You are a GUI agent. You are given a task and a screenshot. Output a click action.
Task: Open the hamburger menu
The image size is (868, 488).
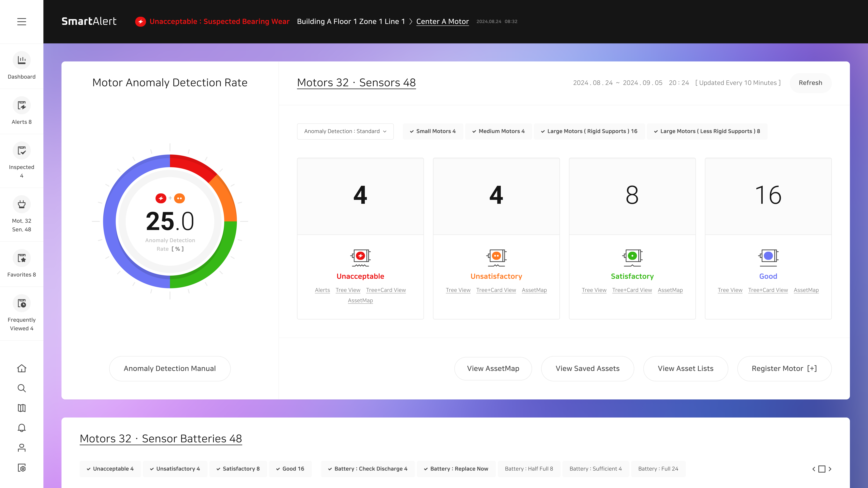pyautogui.click(x=22, y=22)
